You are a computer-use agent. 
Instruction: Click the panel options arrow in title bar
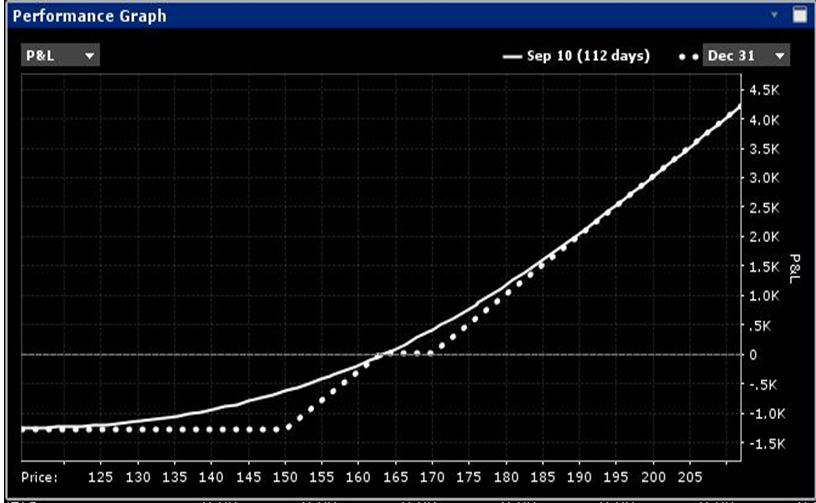774,15
